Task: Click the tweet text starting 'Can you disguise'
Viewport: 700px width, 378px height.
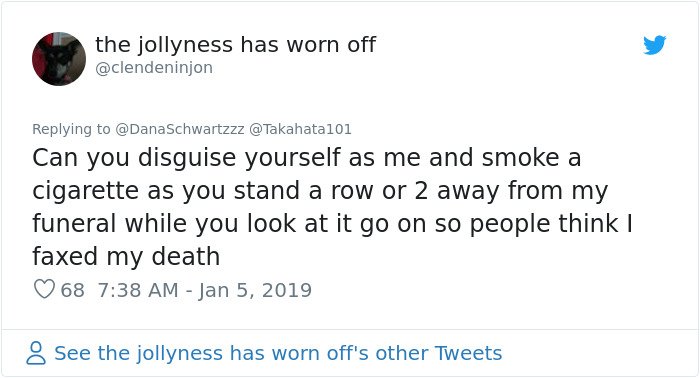Action: click(x=332, y=207)
